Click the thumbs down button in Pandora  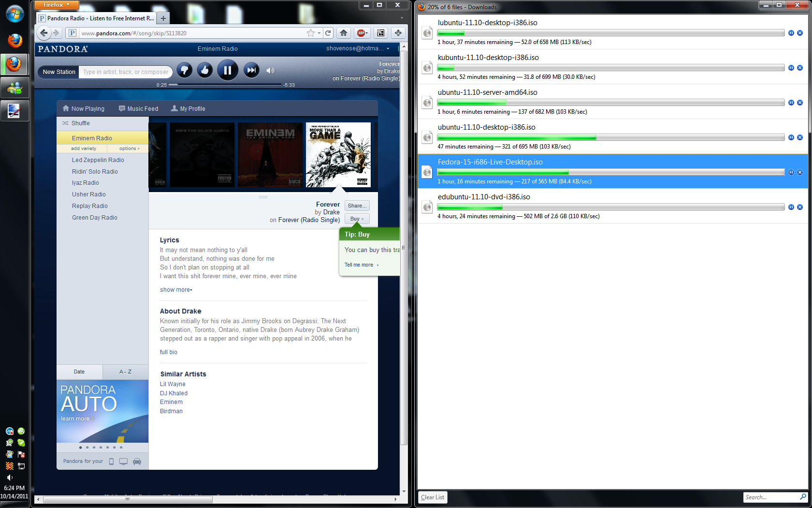[x=184, y=70]
